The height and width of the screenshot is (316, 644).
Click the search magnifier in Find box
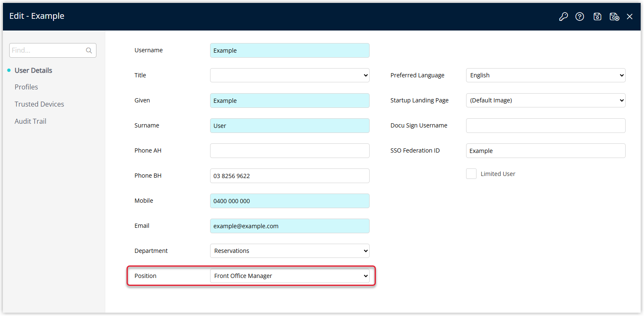(89, 50)
